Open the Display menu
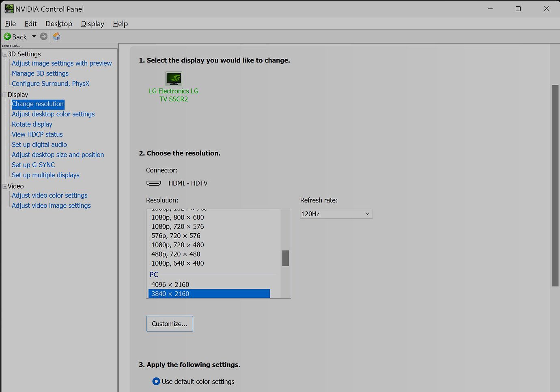This screenshot has height=392, width=560. (x=92, y=24)
